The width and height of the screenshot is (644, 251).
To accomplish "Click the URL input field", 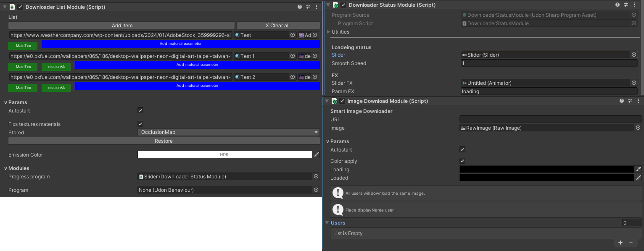I will pos(550,120).
